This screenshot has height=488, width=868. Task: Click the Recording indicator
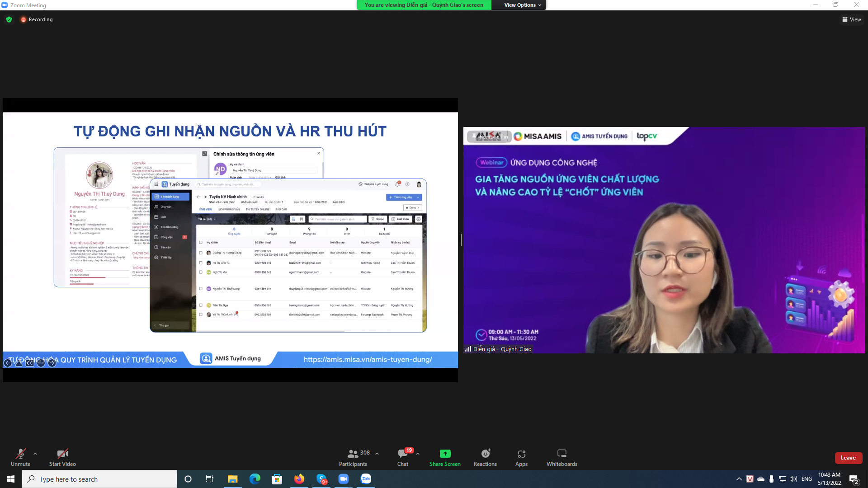(37, 19)
